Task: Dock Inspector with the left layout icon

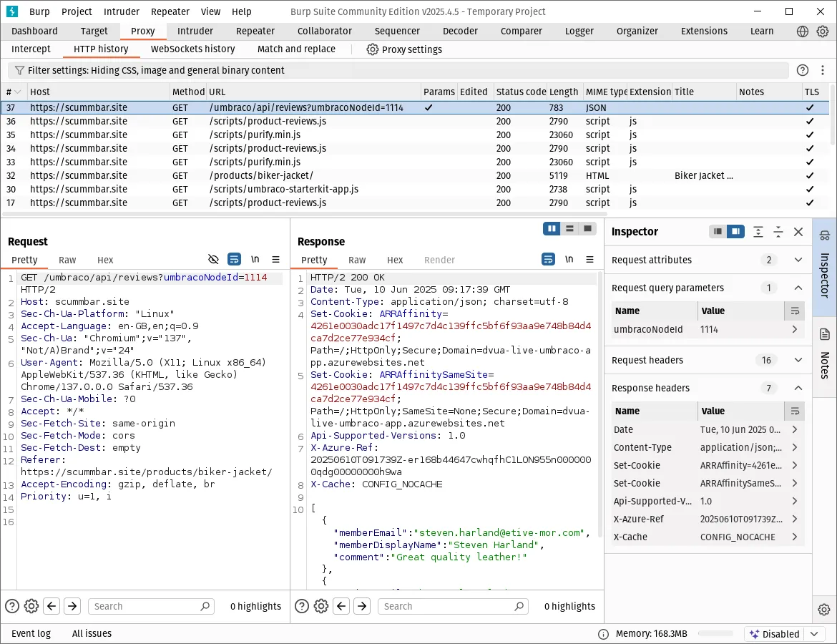Action: 718,232
